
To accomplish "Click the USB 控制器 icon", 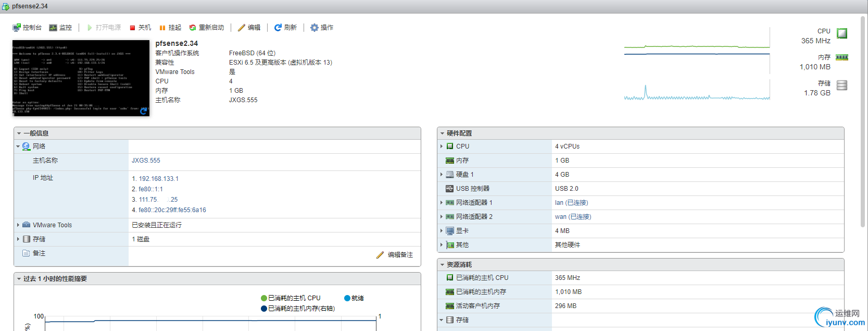I will tap(450, 189).
